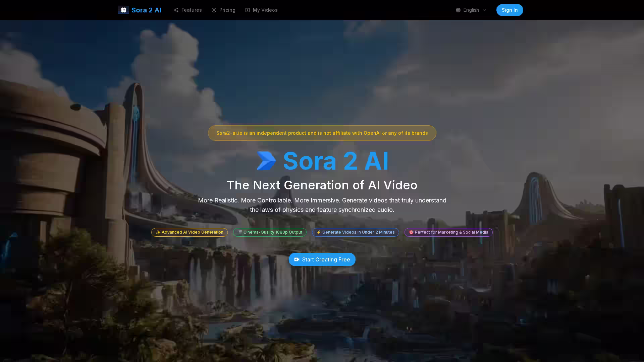Viewport: 644px width, 362px height.
Task: Click the large Sora 2 AI hero heading
Action: coord(335,161)
